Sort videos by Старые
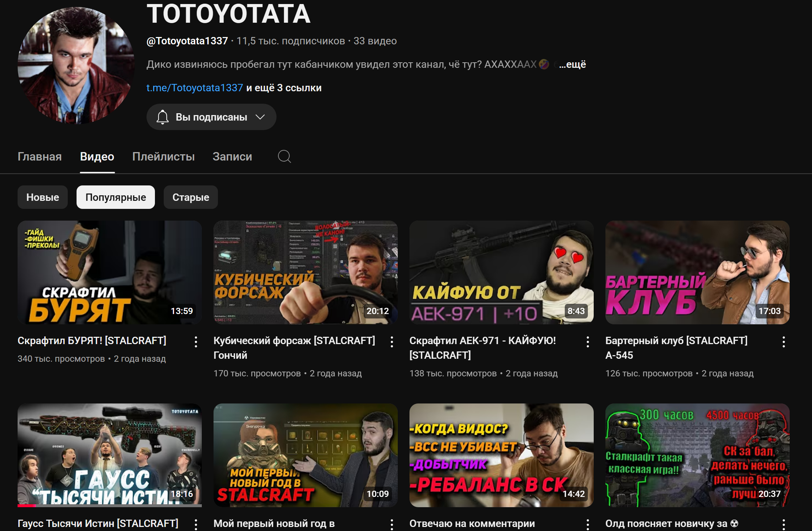The width and height of the screenshot is (812, 531). click(191, 197)
